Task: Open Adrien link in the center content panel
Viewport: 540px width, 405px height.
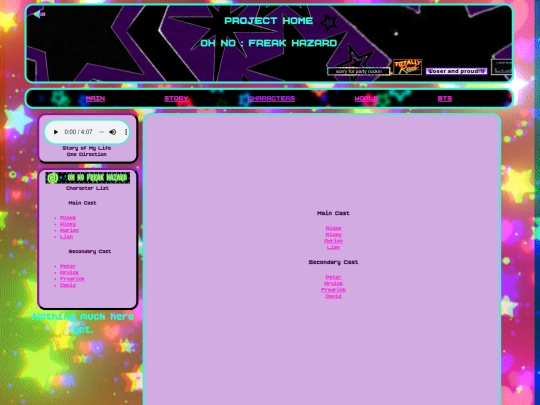Action: click(333, 241)
